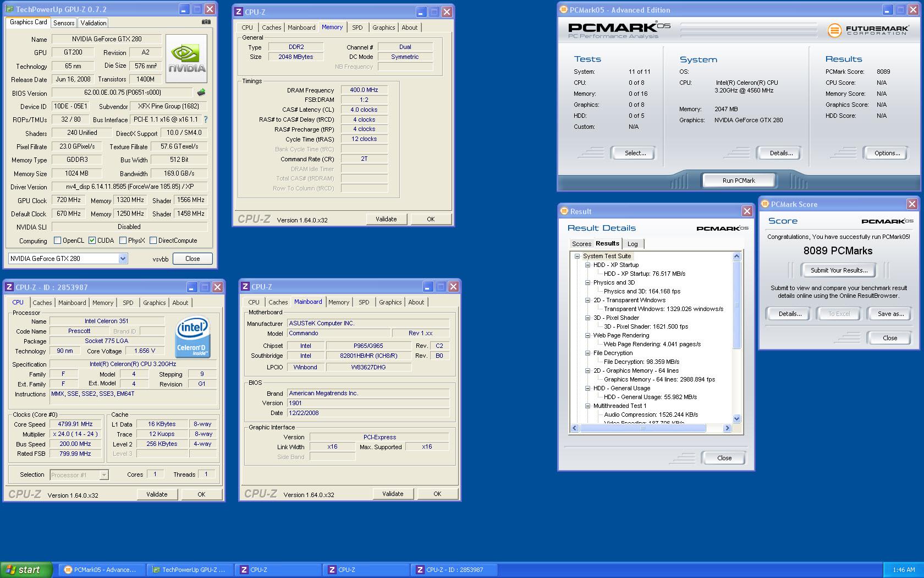Collapse the HDD - XP Startup node
Screen dimensions: 924x578
(x=587, y=265)
